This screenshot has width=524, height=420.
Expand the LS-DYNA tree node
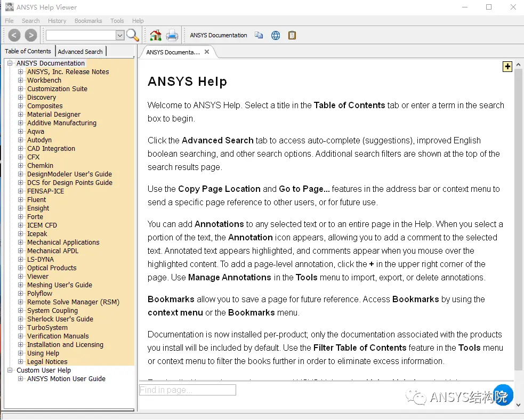(20, 259)
